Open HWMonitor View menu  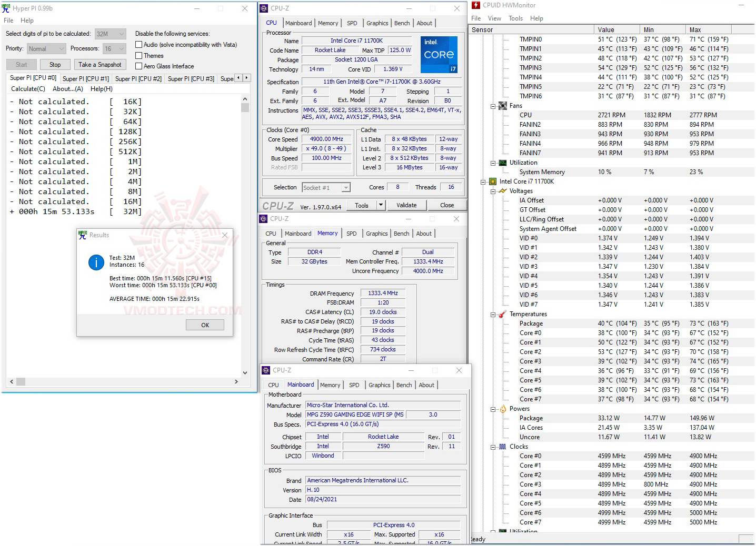click(494, 18)
